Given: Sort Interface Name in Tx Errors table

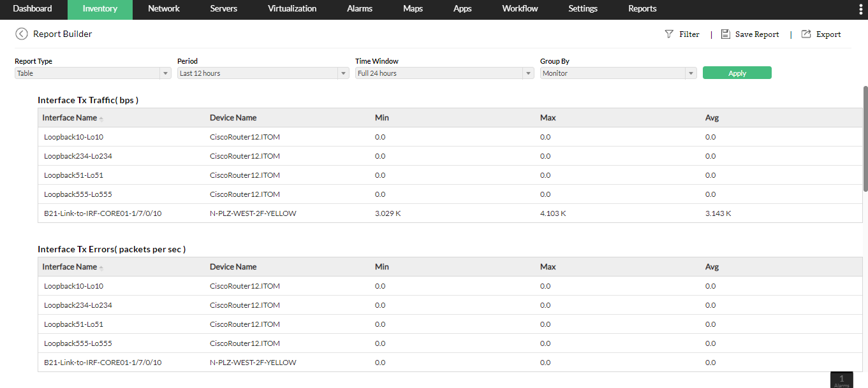Looking at the screenshot, I should coord(101,267).
